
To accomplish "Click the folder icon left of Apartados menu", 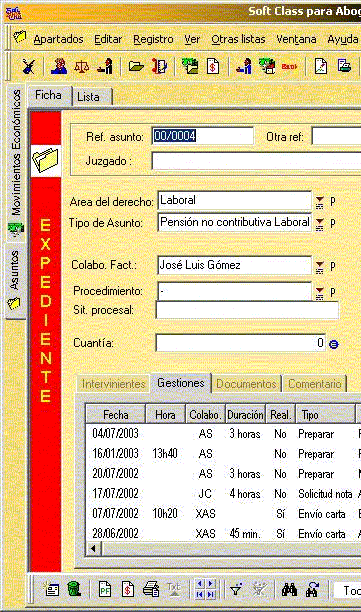I will [x=20, y=37].
